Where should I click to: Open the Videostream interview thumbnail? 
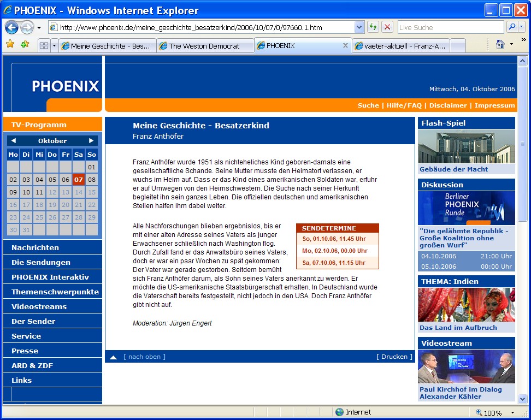(467, 366)
